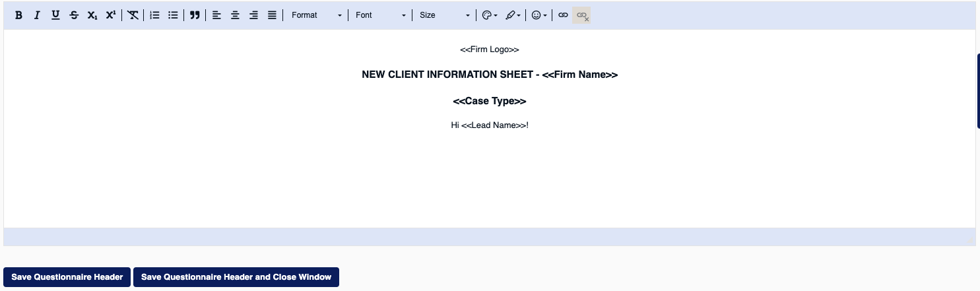Insert a hyperlink
This screenshot has height=291, width=980.
[x=563, y=15]
